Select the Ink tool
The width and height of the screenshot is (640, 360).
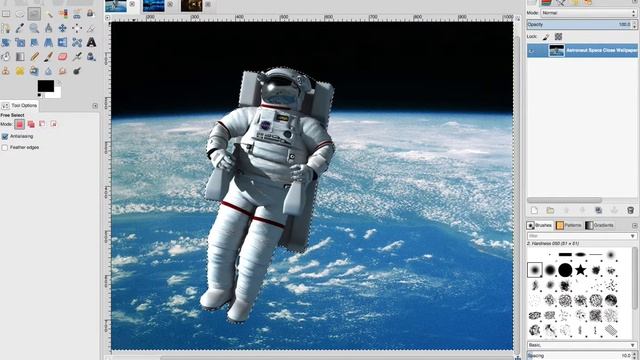click(91, 57)
